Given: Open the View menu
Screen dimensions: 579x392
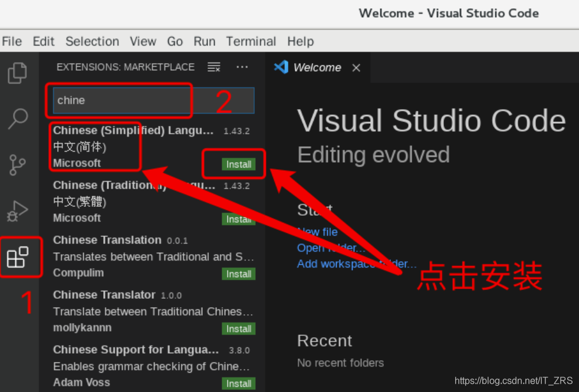Looking at the screenshot, I should point(143,41).
